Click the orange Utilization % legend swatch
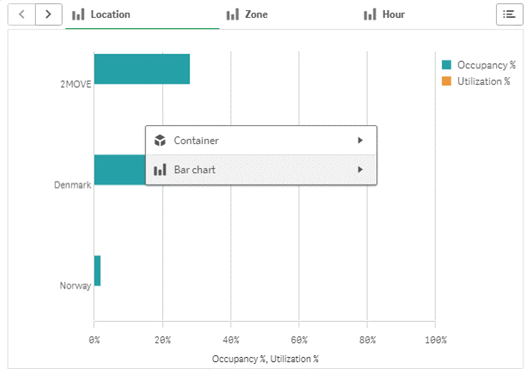Screen dimensions: 525x370 (x=446, y=81)
